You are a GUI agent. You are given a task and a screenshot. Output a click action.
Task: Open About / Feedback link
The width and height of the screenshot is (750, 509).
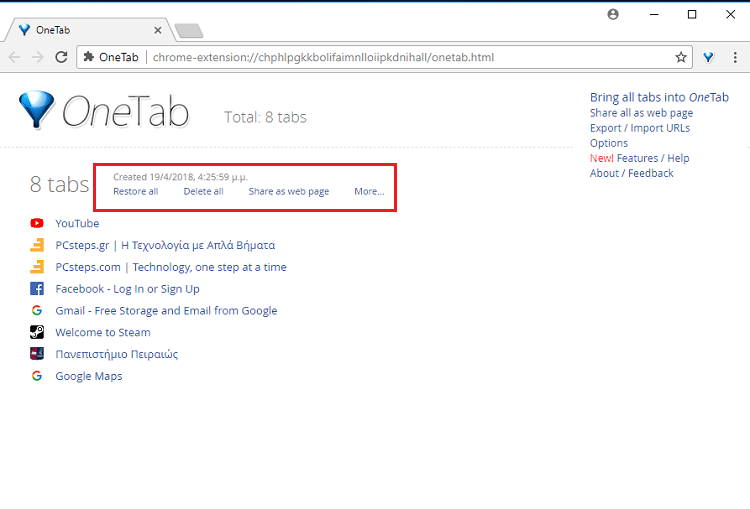[631, 173]
